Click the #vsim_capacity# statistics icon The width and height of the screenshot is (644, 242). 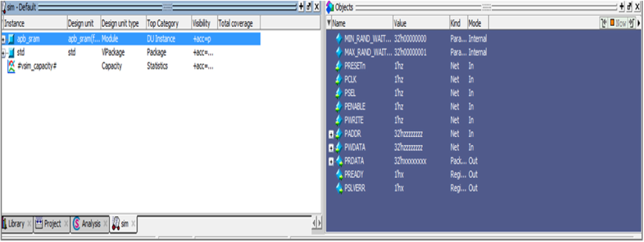(12, 66)
